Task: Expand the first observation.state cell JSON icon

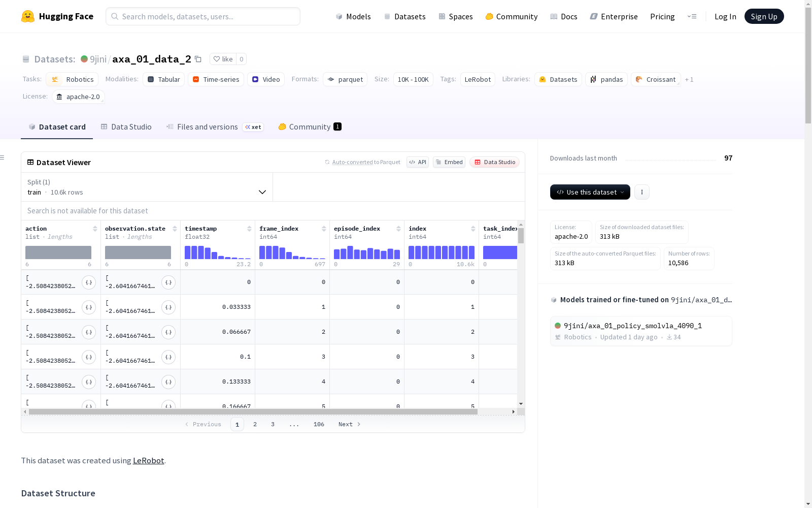Action: [168, 282]
